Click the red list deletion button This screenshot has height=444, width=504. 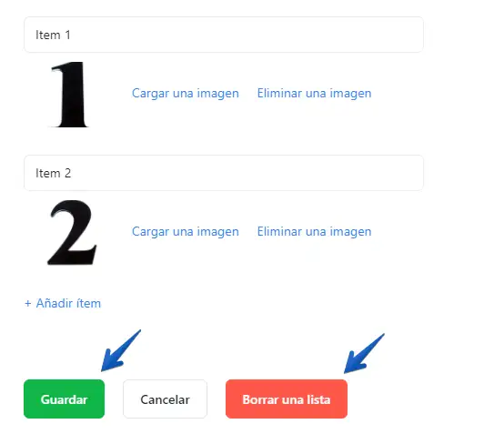287,399
